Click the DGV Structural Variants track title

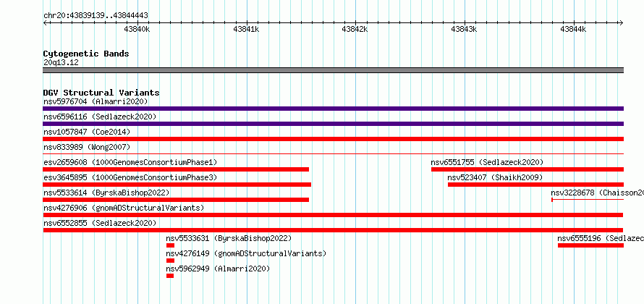point(101,93)
